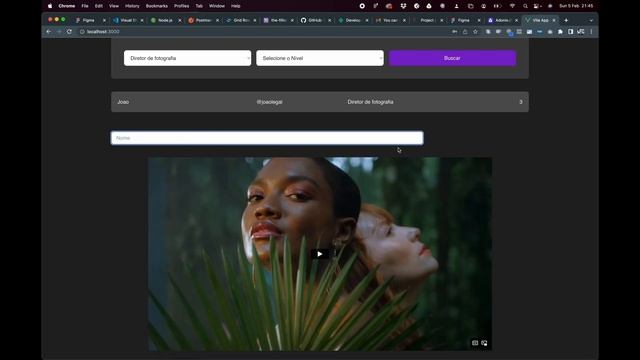This screenshot has height=360, width=640.
Task: Open the 'Selecione o Nível' dropdown
Action: (320, 58)
